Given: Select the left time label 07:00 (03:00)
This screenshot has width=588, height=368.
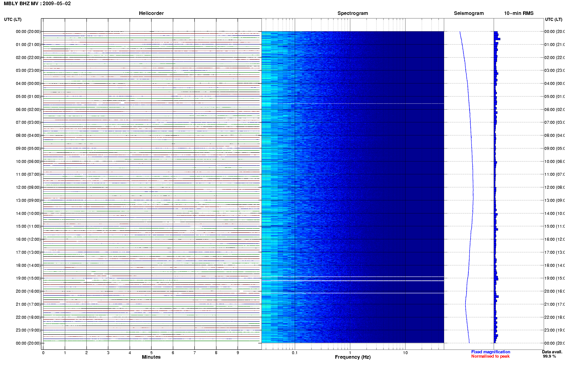Looking at the screenshot, I should pyautogui.click(x=28, y=122).
